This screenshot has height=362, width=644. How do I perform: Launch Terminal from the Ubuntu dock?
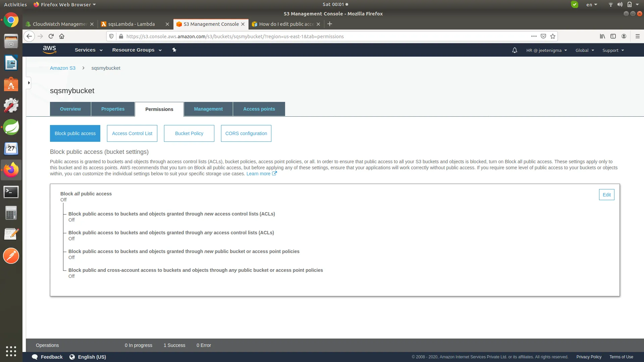pos(11,192)
